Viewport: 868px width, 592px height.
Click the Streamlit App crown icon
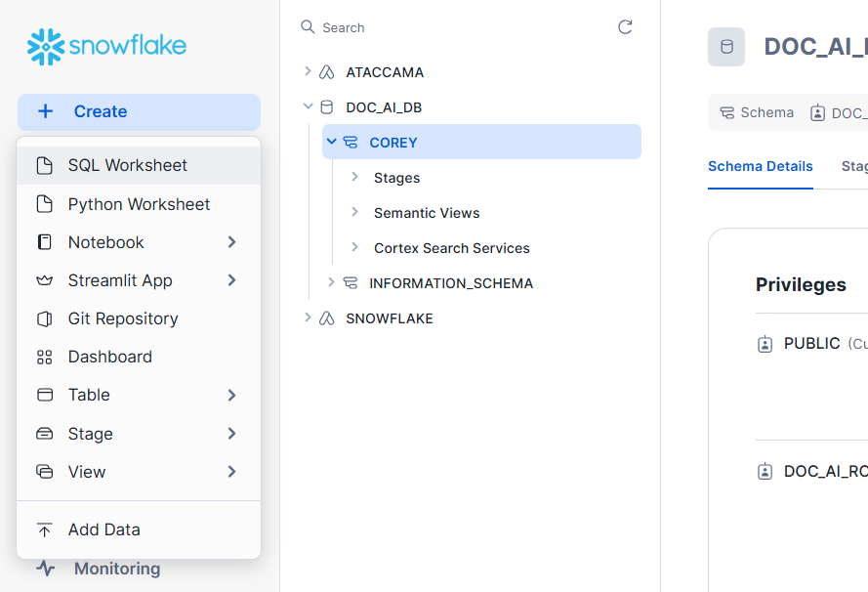(45, 280)
